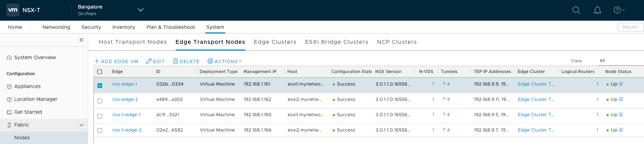The width and height of the screenshot is (644, 144).
Task: Uncheck the nsx-edge-1 row checkbox
Action: pyautogui.click(x=100, y=86)
